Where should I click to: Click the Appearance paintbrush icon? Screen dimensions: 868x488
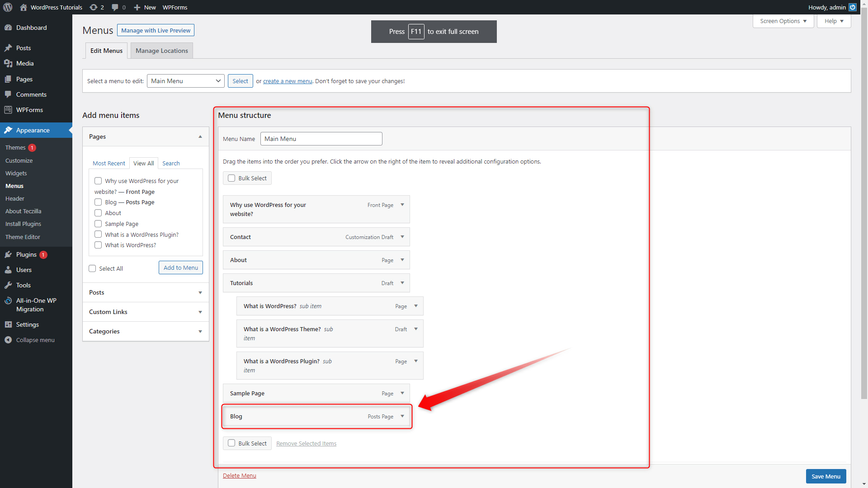coord(8,130)
